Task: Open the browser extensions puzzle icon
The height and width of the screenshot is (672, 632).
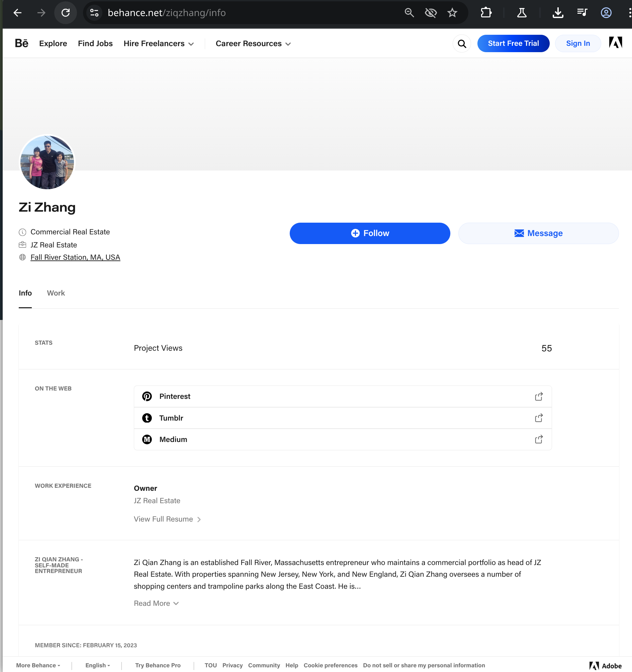Action: pyautogui.click(x=486, y=13)
